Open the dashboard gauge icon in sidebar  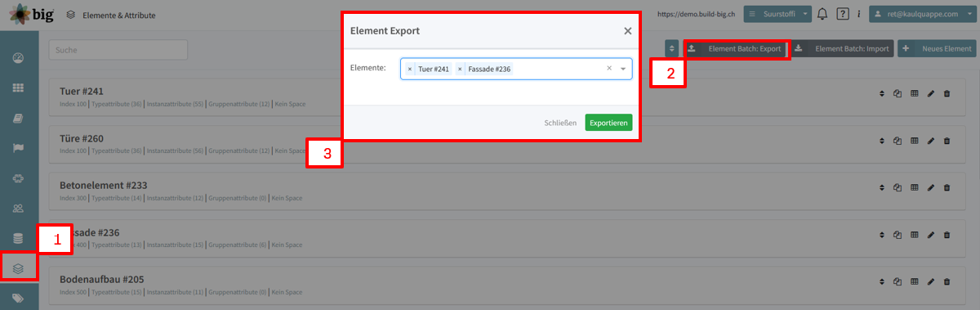point(18,58)
